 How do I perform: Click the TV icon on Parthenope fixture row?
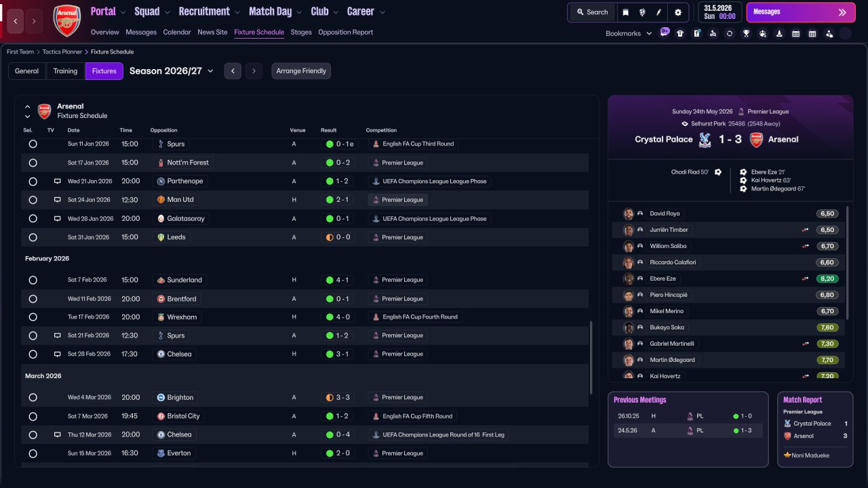(x=57, y=181)
